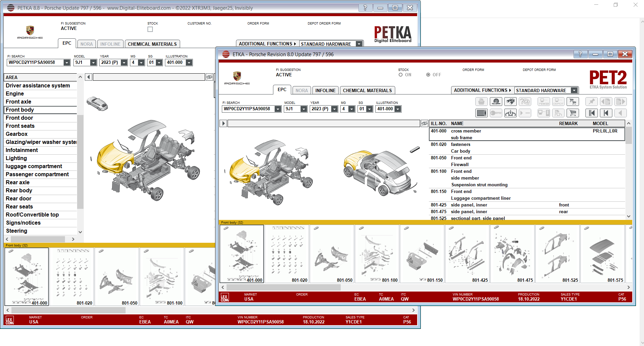This screenshot has height=346, width=644.
Task: Open ILLUSTRATION 401-000 dropdown in ETKA window
Action: pos(398,109)
